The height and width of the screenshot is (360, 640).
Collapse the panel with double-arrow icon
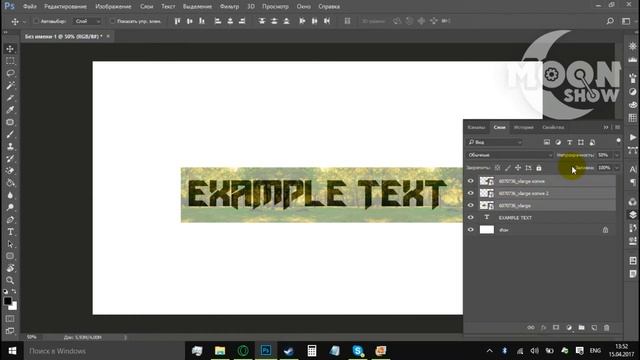(606, 127)
